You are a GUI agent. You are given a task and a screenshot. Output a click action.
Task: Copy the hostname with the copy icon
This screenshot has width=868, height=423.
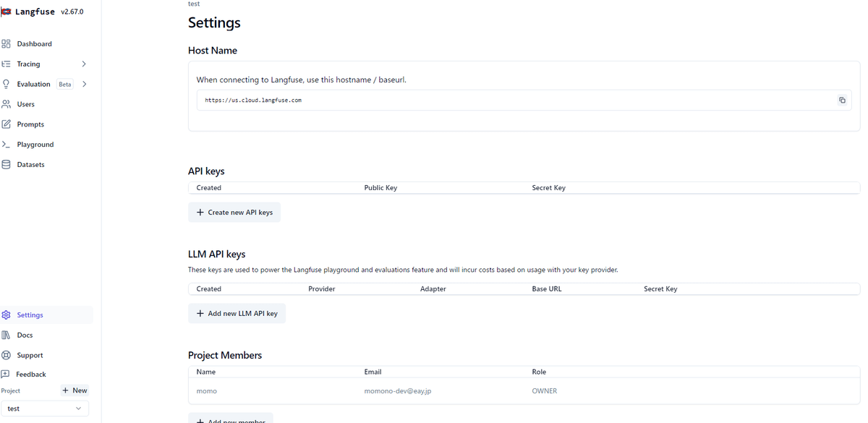click(842, 101)
